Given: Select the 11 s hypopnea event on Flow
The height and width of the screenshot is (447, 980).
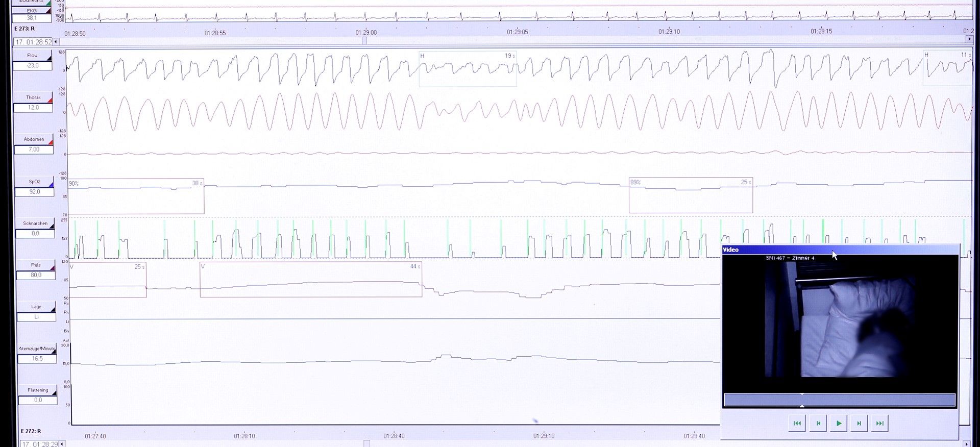Looking at the screenshot, I should pos(948,68).
